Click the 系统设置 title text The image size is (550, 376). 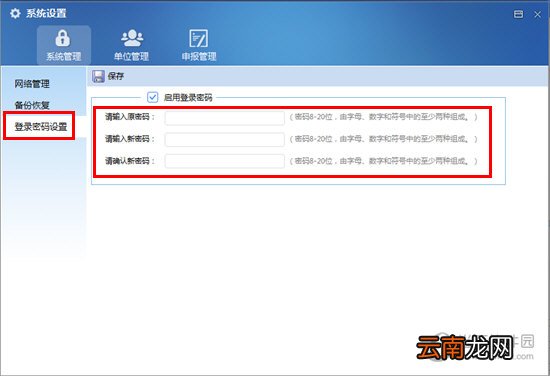coord(46,13)
